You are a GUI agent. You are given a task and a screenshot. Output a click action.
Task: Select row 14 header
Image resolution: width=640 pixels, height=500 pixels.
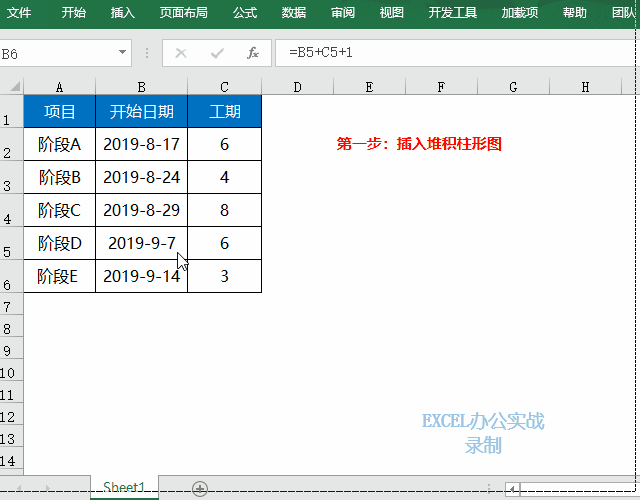11,460
